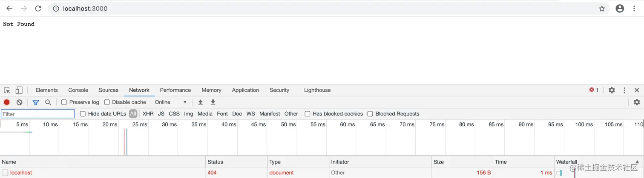
Task: Switch to the Console tab
Action: click(x=78, y=90)
